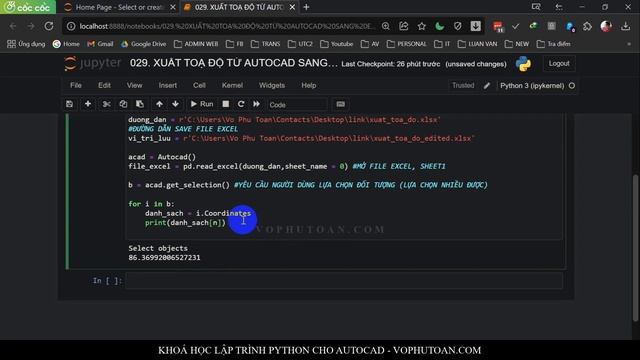Open the Widgets menu

pos(272,85)
